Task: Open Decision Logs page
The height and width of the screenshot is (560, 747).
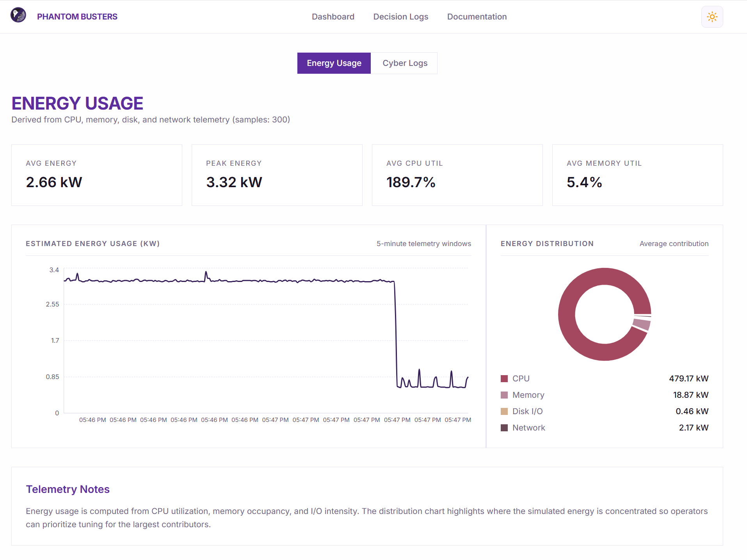Action: pyautogui.click(x=400, y=17)
